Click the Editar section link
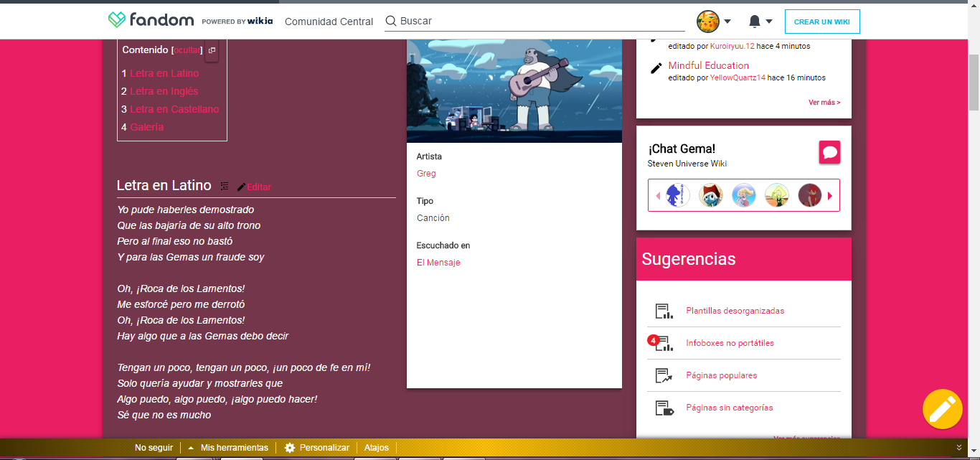The height and width of the screenshot is (460, 980). (259, 187)
